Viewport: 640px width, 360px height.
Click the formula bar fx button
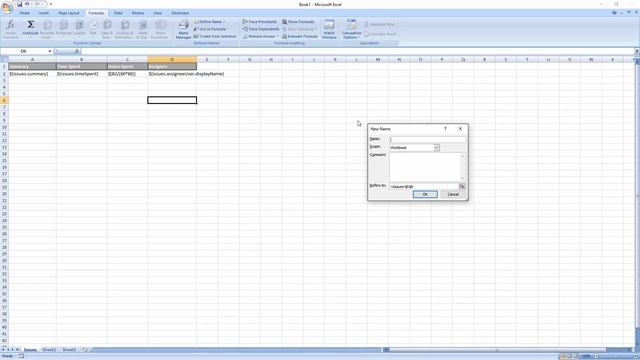[x=77, y=51]
